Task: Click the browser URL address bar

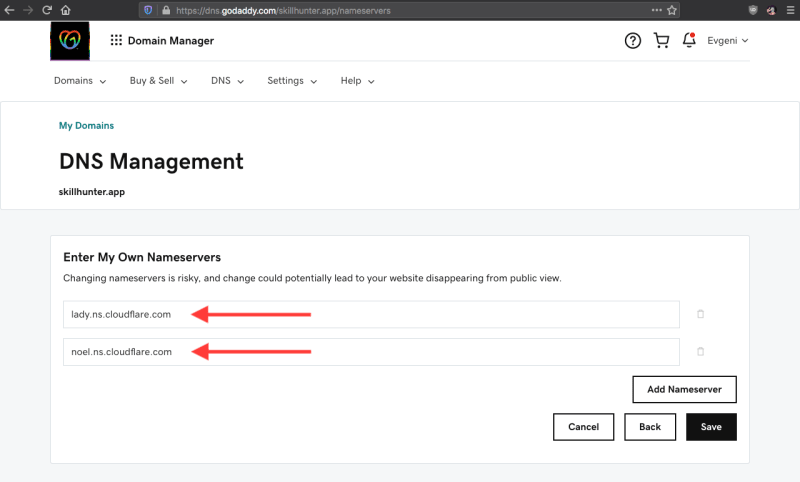Action: click(x=408, y=10)
